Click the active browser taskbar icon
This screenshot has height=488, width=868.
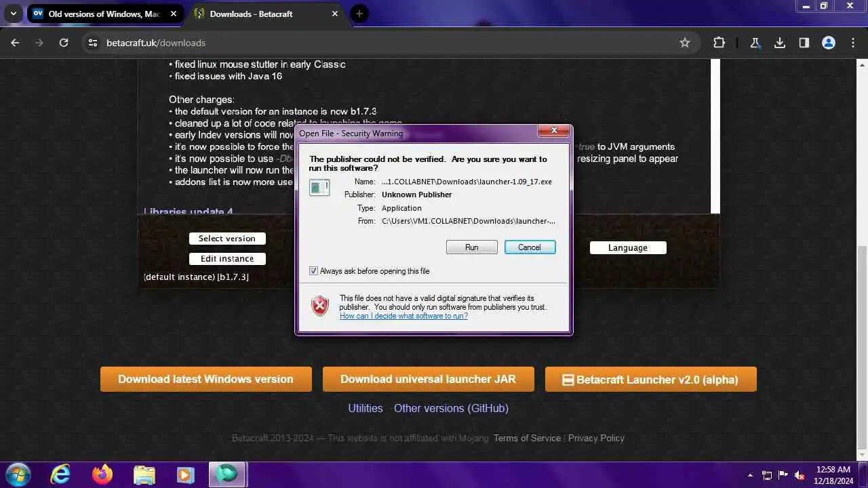coord(227,474)
